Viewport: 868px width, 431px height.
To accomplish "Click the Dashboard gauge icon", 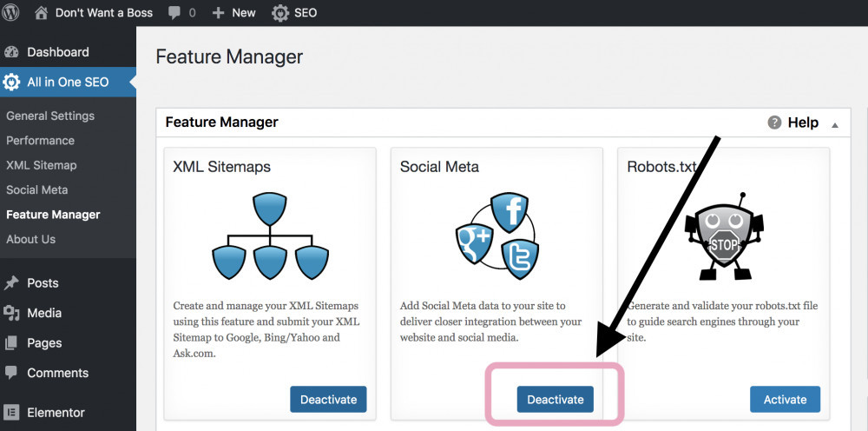I will [x=11, y=52].
